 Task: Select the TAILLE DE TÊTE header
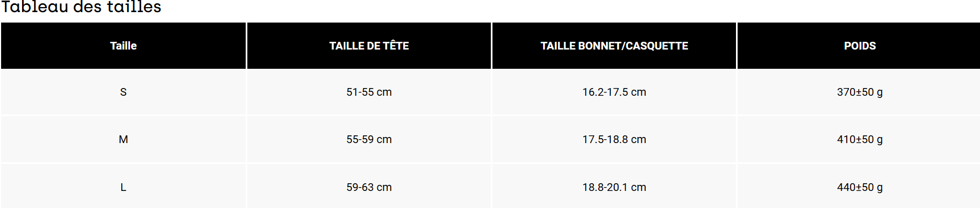pyautogui.click(x=369, y=46)
